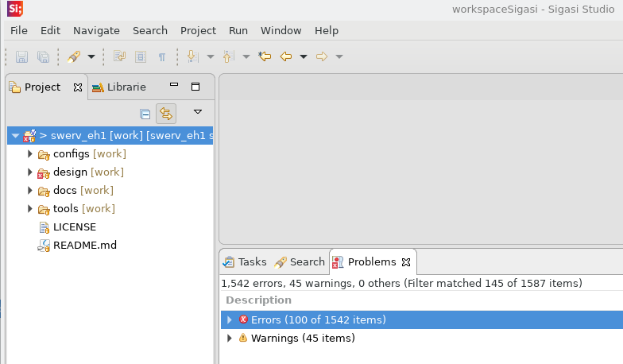Open the Run menu
The width and height of the screenshot is (623, 364).
tap(238, 30)
